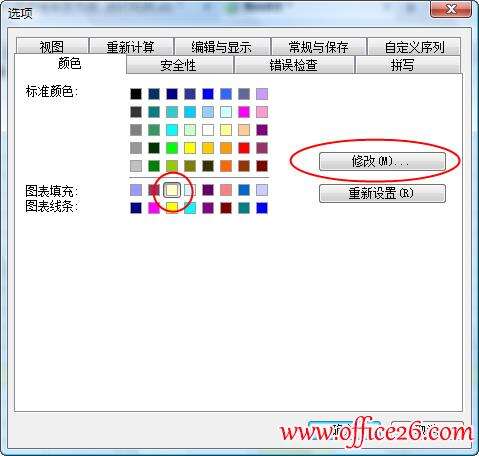Click the 修改(M)... button
This screenshot has height=456, width=479.
[x=382, y=162]
